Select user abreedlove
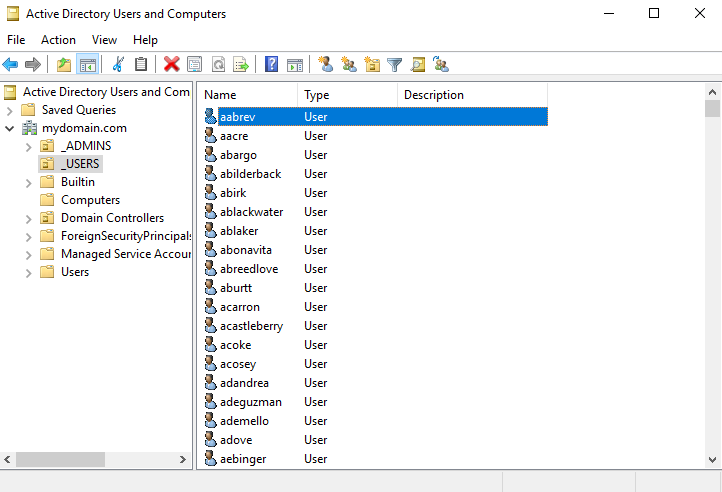Screen dimensions: 722x492 (249, 269)
